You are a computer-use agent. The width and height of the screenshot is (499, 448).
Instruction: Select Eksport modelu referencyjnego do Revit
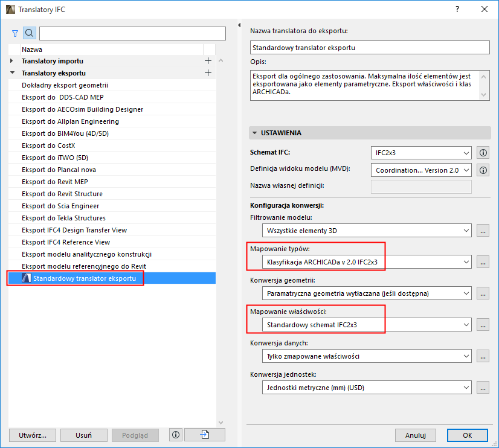pyautogui.click(x=112, y=266)
